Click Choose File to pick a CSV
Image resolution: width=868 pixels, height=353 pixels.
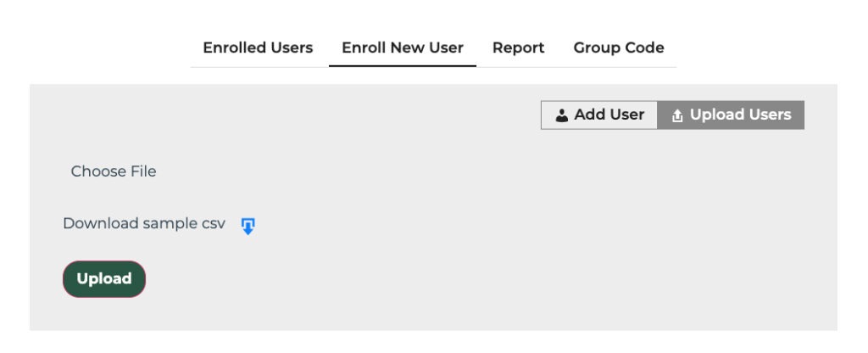click(x=114, y=171)
